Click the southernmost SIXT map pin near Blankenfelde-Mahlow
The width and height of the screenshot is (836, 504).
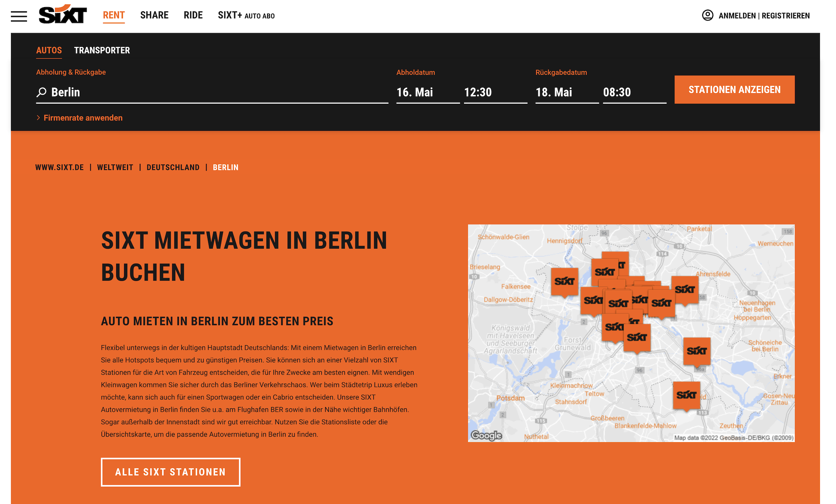click(x=686, y=395)
